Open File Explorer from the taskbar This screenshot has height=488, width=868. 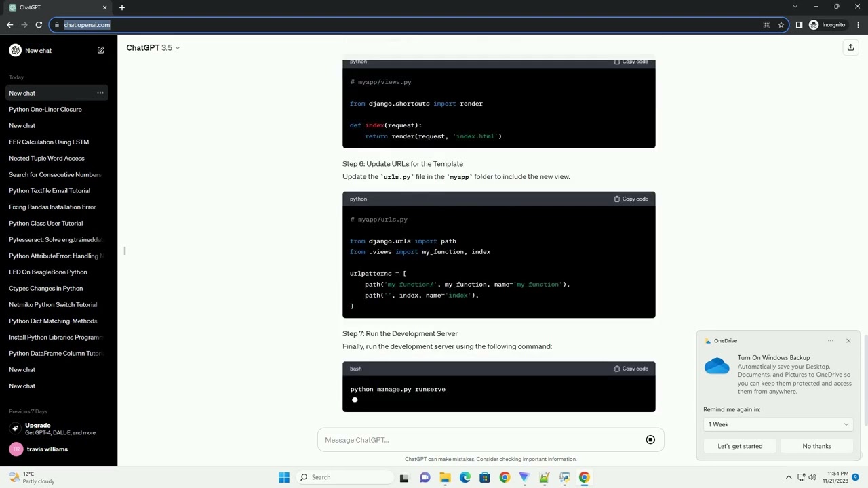point(445,477)
